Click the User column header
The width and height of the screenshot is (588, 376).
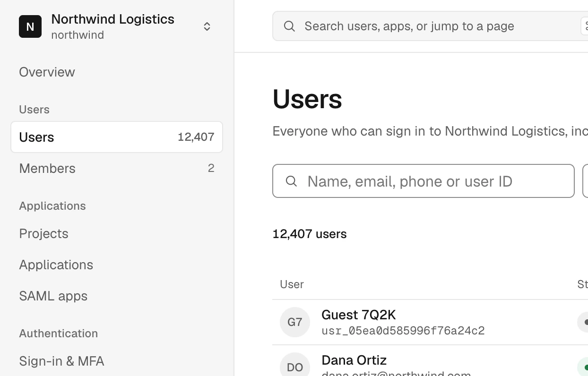[x=292, y=284]
